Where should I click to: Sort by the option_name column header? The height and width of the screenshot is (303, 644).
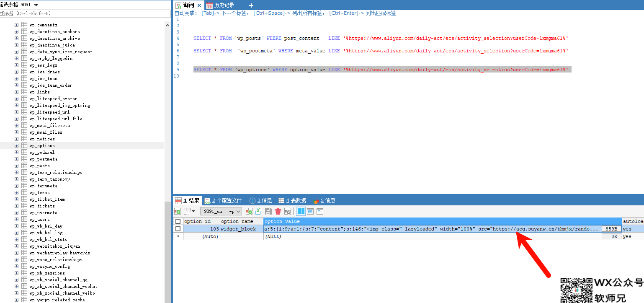pos(242,221)
